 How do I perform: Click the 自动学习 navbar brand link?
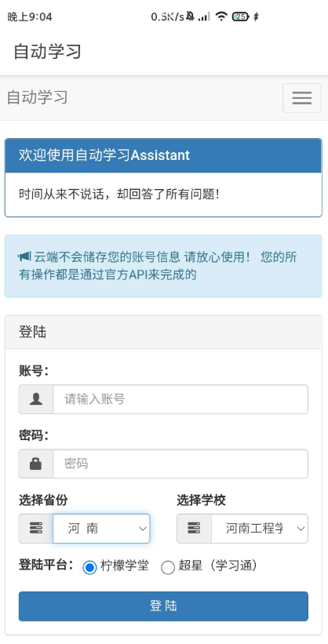[x=38, y=98]
